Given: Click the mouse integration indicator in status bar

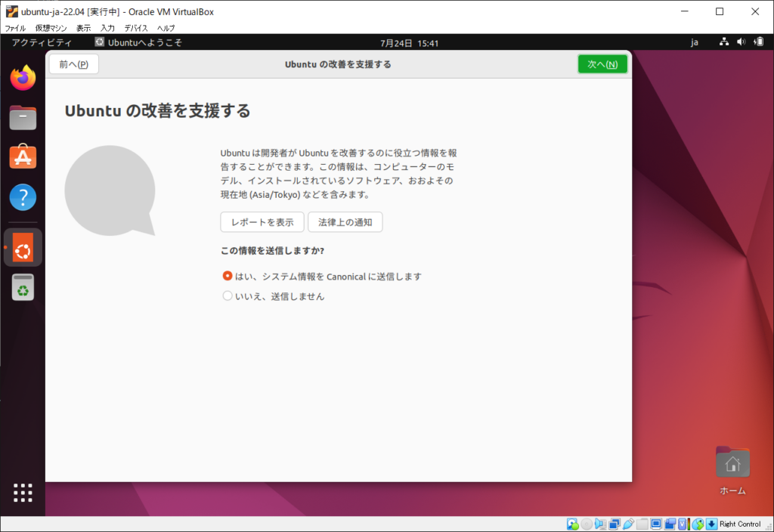Looking at the screenshot, I should [x=698, y=524].
